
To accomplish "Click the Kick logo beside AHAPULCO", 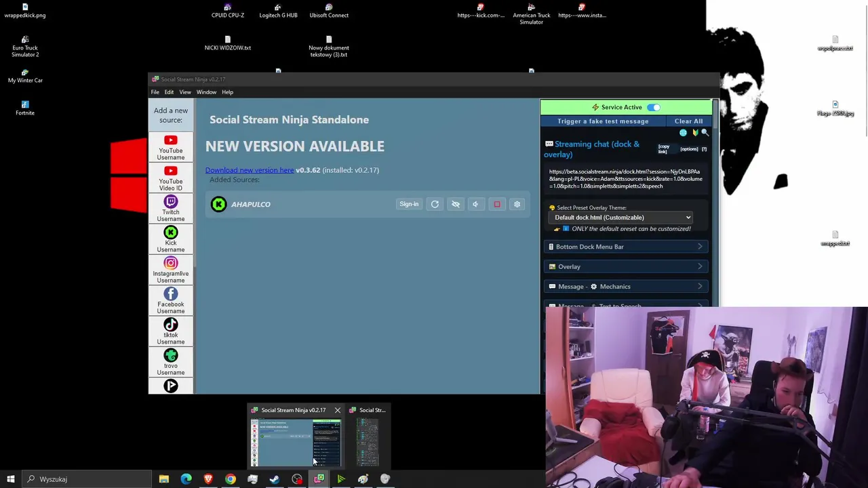I will pos(218,204).
